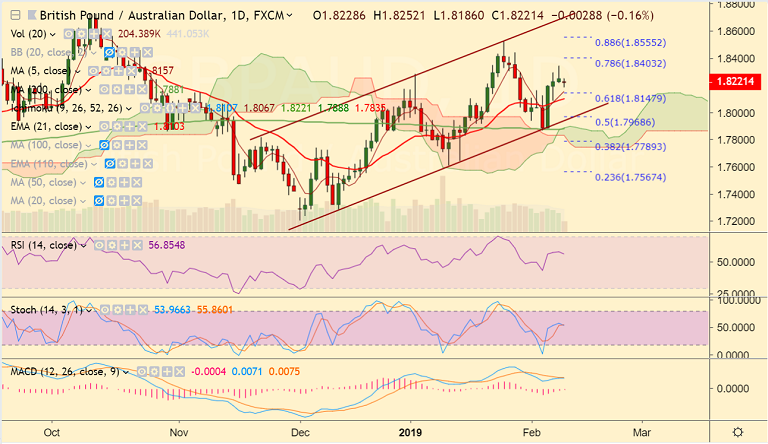Expand Stoch (14, 3, 1) dropdown arrow
The width and height of the screenshot is (768, 444).
(89, 310)
